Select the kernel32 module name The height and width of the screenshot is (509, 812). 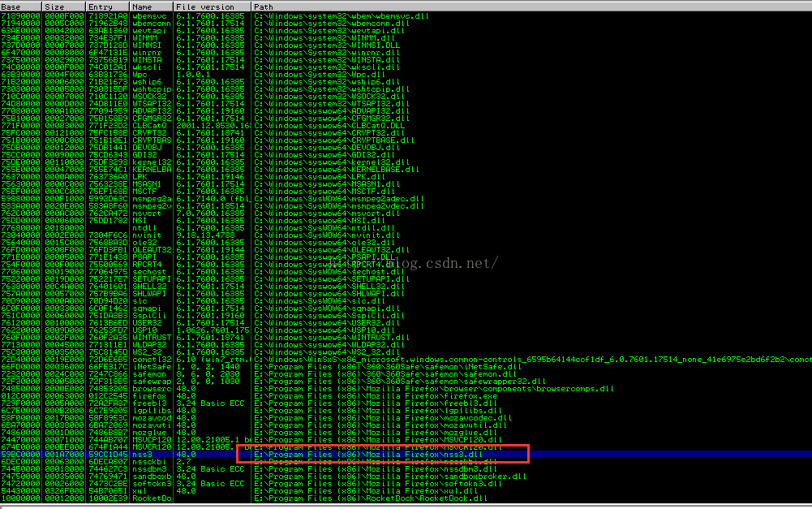[152, 162]
